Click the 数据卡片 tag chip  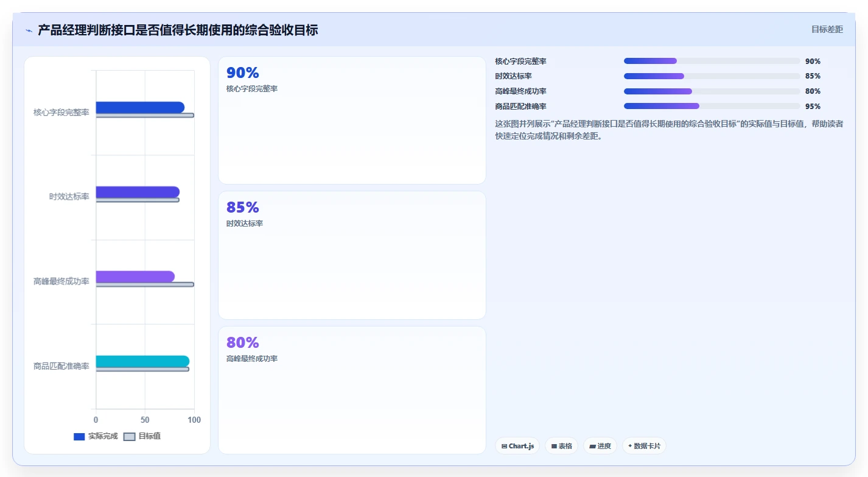click(644, 446)
